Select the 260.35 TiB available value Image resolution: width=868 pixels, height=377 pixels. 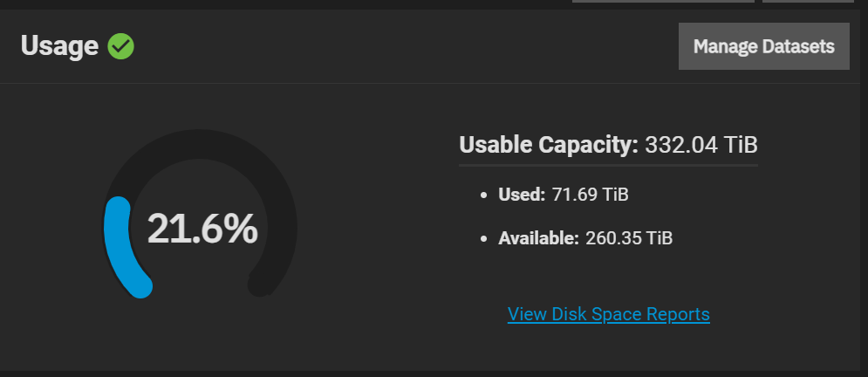(x=629, y=238)
